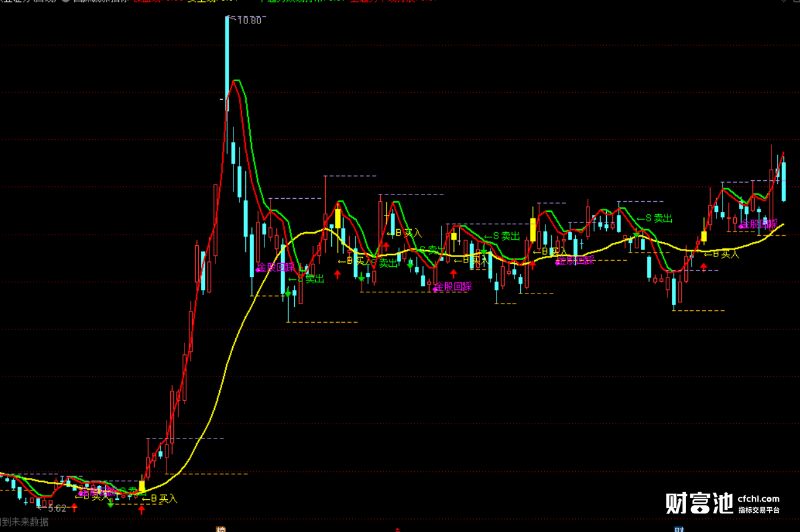Click the red up arrow next to the 5.62 label

[74, 508]
